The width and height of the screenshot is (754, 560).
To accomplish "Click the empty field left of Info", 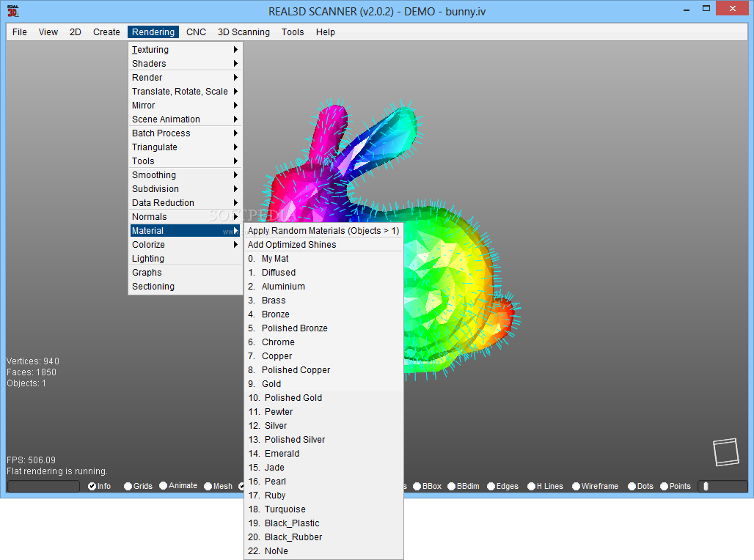I will tap(43, 487).
